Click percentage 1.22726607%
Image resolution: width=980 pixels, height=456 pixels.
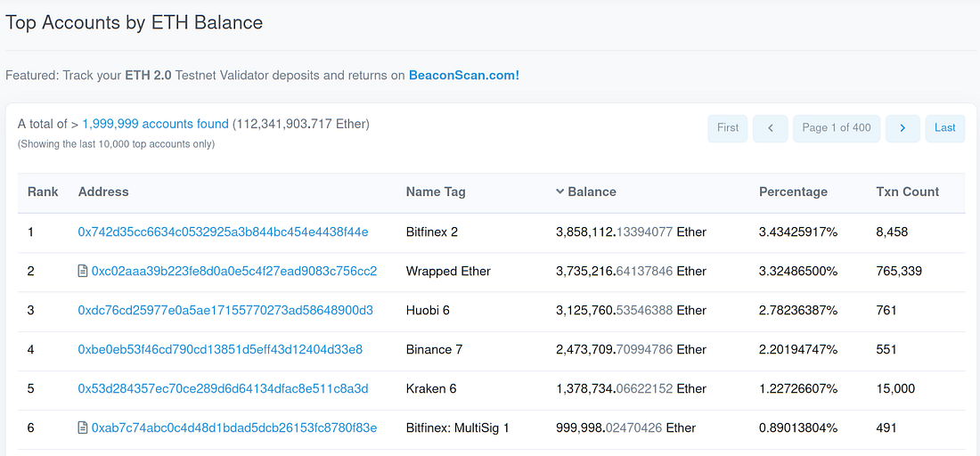(798, 388)
